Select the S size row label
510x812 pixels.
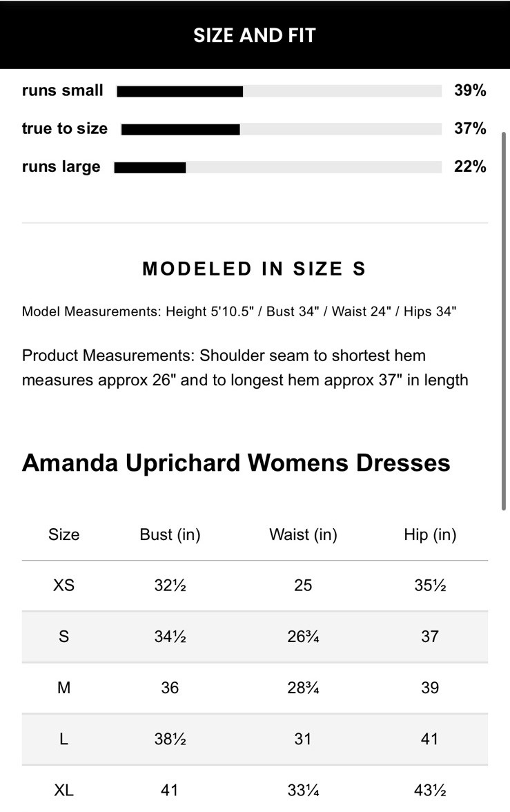(63, 637)
